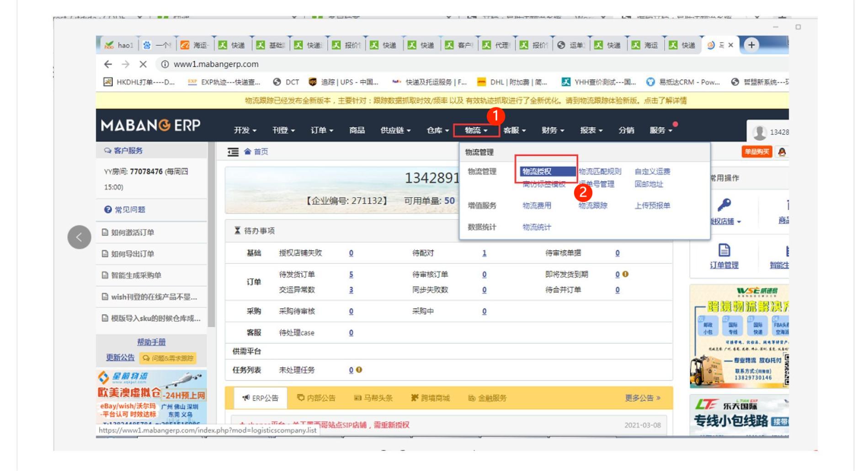
Task: Switch to the hao1 browser tab
Action: pos(119,45)
